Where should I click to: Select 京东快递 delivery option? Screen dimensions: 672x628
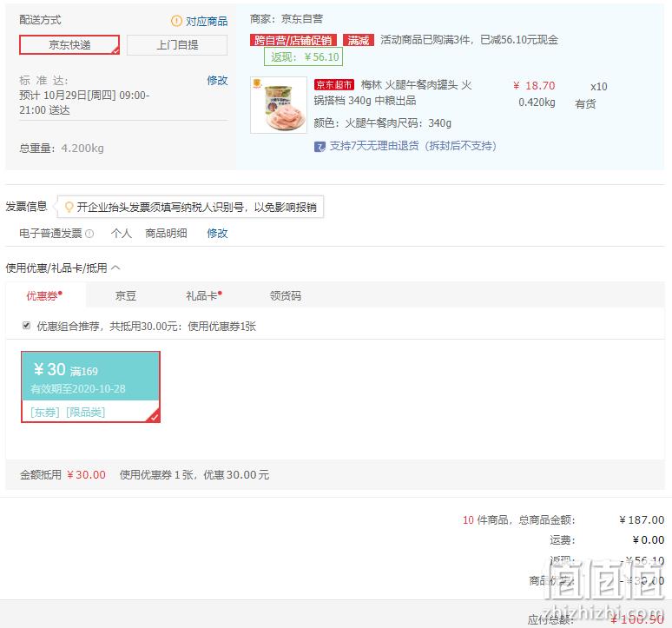[x=69, y=44]
